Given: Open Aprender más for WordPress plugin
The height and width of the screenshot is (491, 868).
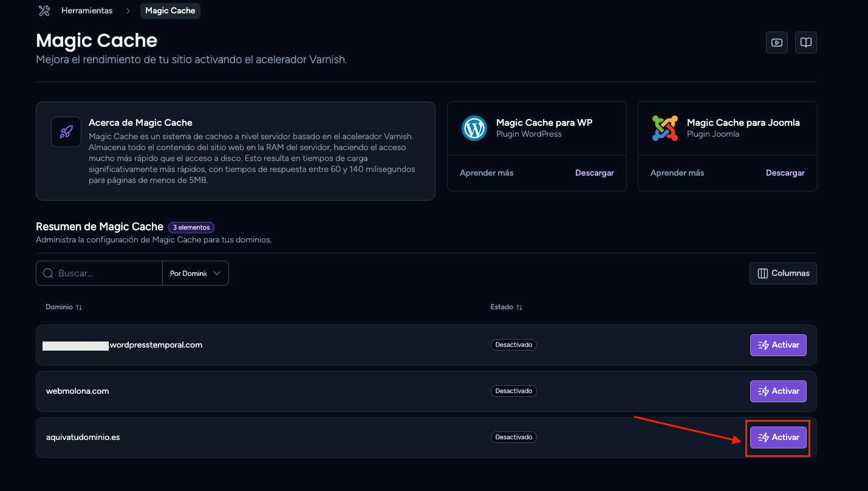Looking at the screenshot, I should coord(487,173).
